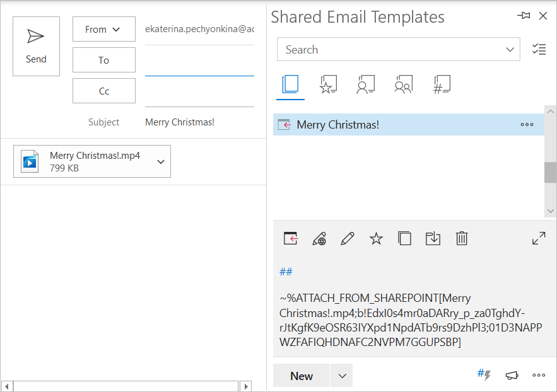
Task: Open the New button dropdown arrow
Action: [341, 375]
